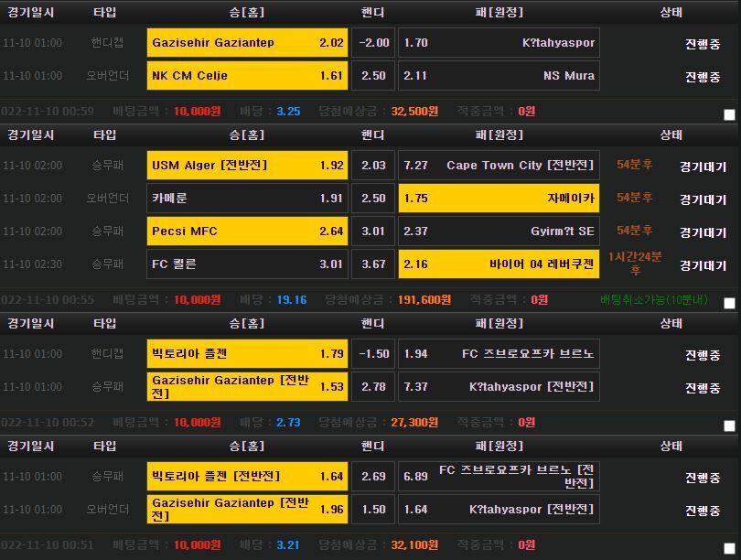This screenshot has width=741, height=560.
Task: Select K?tahyaspor [전반전] at 1.64
Action: (499, 510)
